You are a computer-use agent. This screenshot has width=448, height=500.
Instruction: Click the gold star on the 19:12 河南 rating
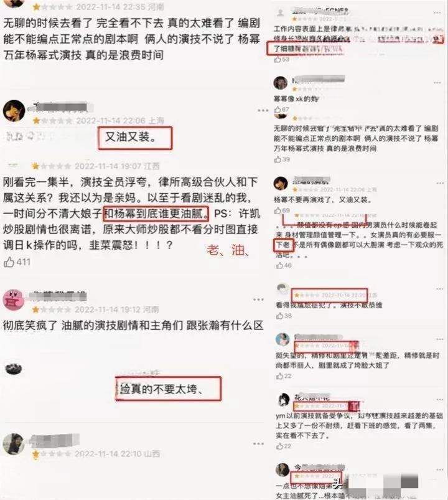[x=35, y=309]
